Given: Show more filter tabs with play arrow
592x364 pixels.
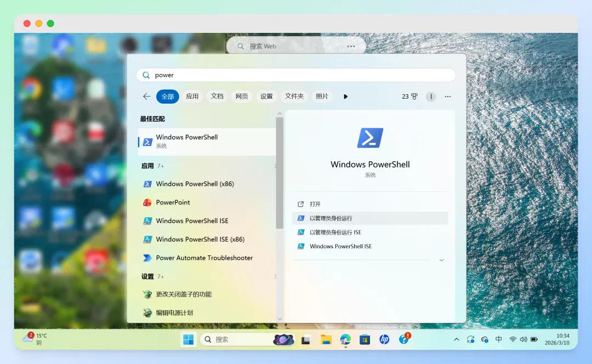Looking at the screenshot, I should click(345, 96).
